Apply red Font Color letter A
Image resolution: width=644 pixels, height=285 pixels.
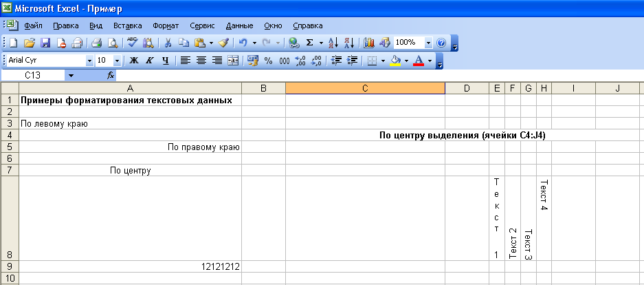(x=419, y=61)
